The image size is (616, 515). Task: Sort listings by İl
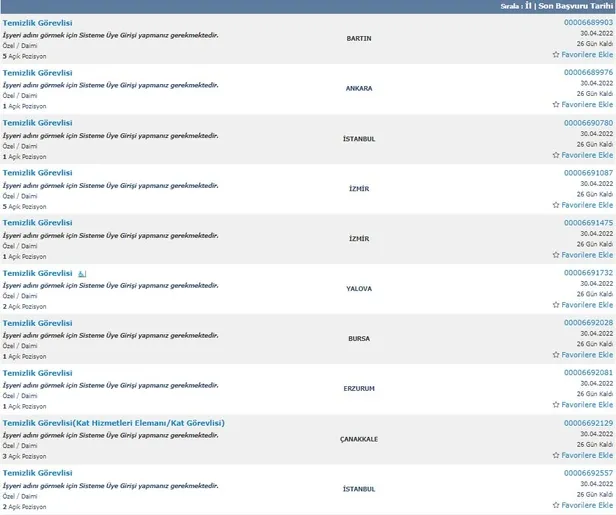point(528,6)
